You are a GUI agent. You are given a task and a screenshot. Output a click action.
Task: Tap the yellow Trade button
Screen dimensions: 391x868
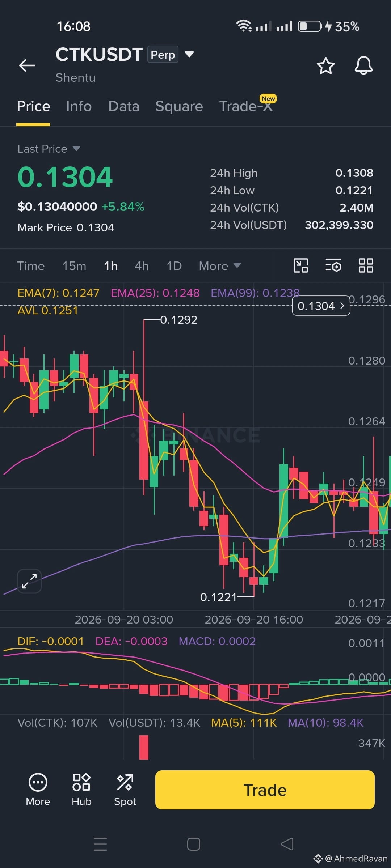(x=265, y=790)
